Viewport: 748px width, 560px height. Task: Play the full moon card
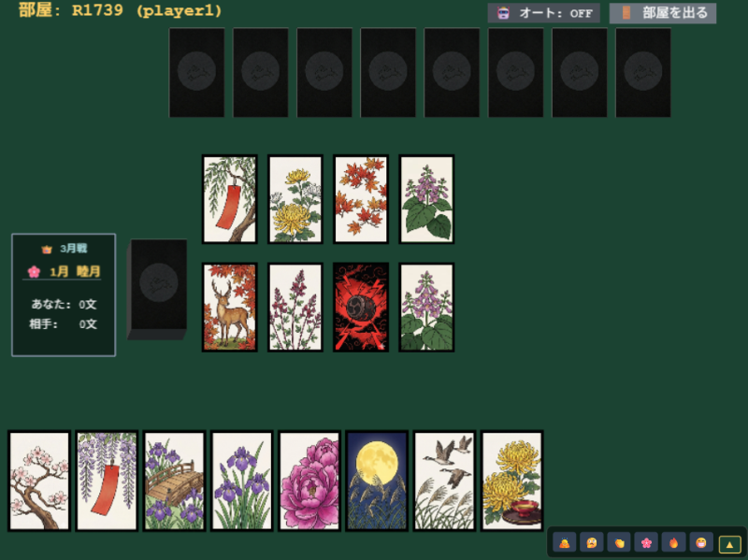(x=377, y=481)
